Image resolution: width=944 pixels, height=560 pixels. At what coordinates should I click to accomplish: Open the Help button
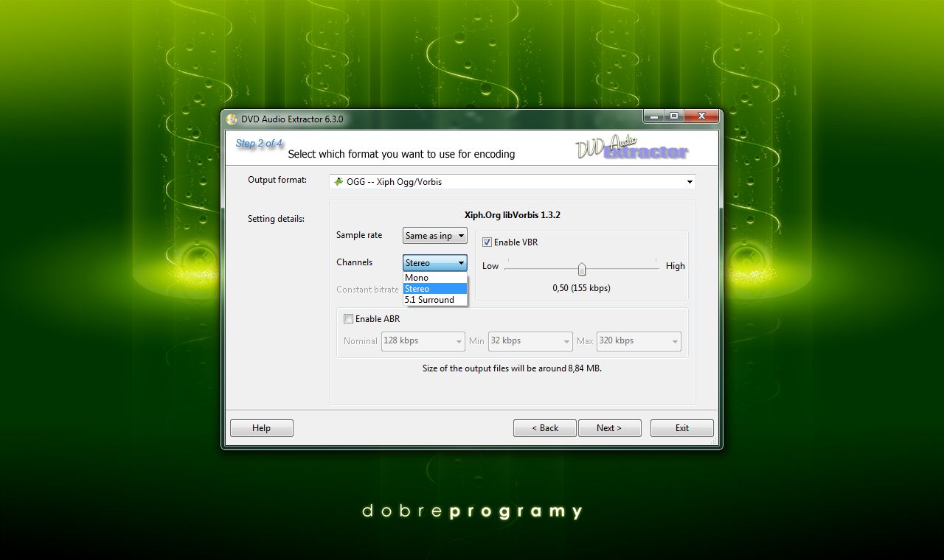click(262, 428)
